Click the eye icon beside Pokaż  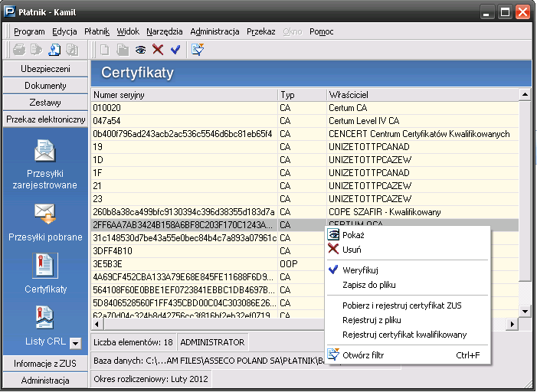[x=333, y=235]
